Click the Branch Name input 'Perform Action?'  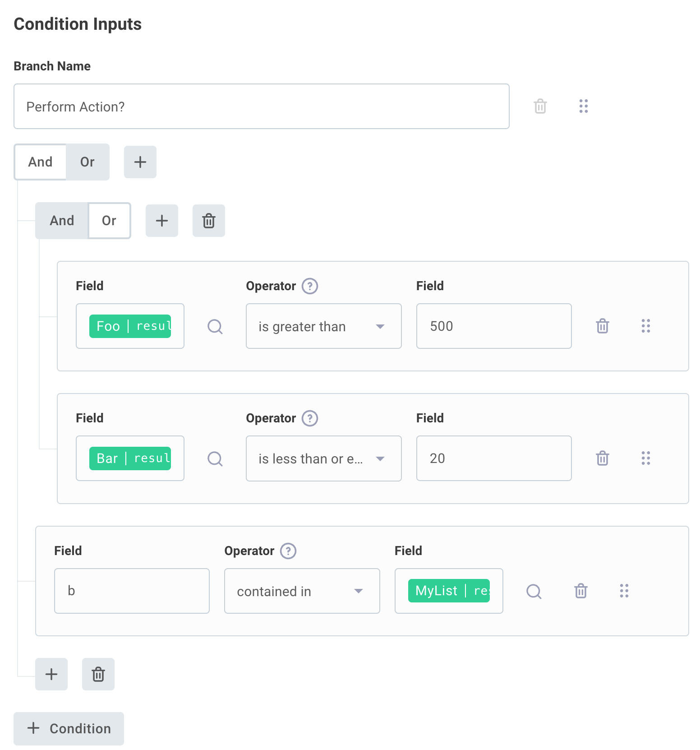click(262, 106)
